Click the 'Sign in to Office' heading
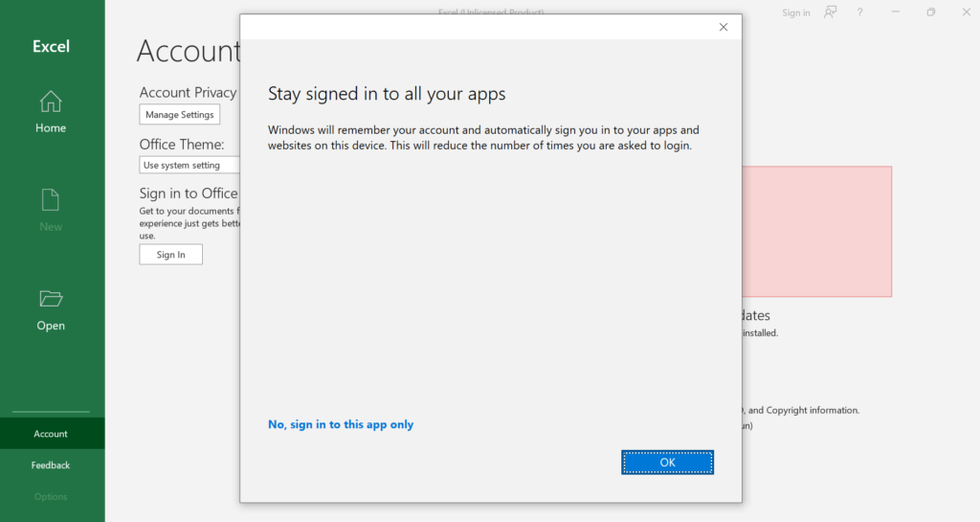 coord(189,193)
